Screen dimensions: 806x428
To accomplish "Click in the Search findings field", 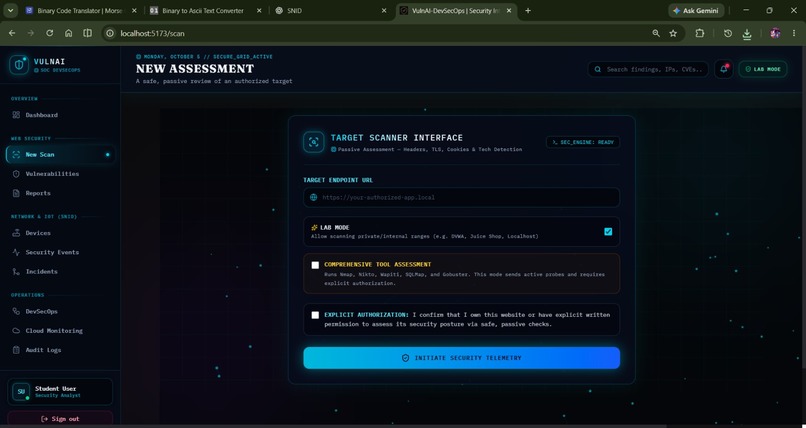I will click(648, 69).
